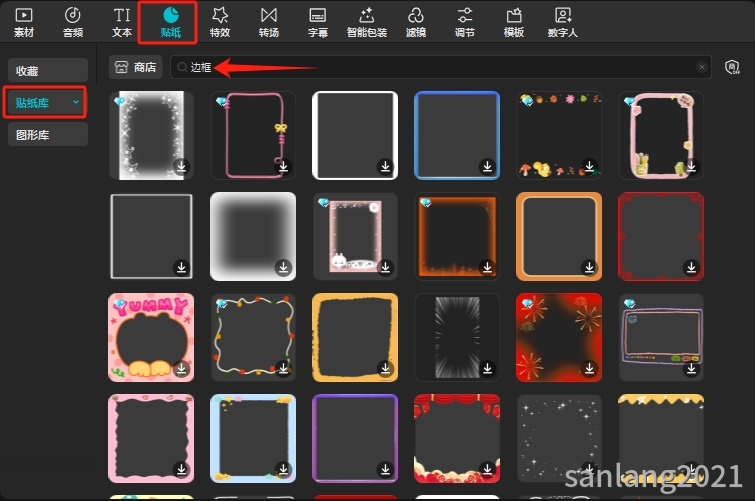Click the 商店 store button
755x501 pixels.
[x=137, y=67]
